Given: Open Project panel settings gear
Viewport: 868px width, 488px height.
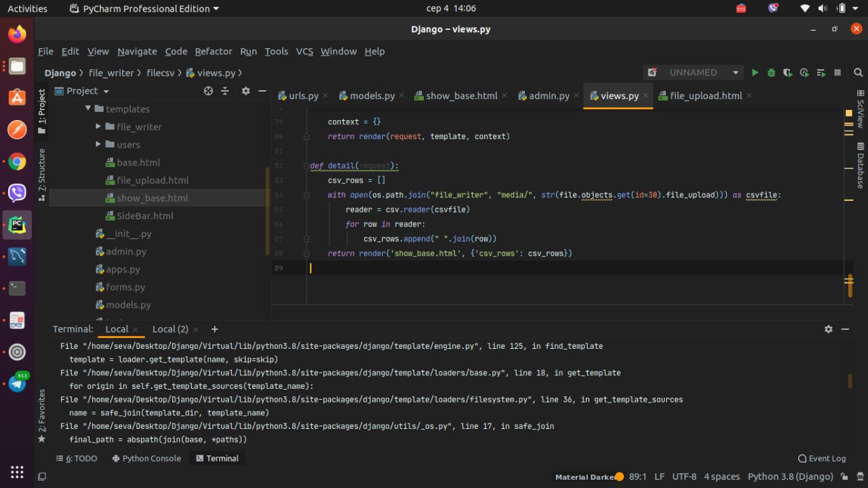Looking at the screenshot, I should 245,91.
